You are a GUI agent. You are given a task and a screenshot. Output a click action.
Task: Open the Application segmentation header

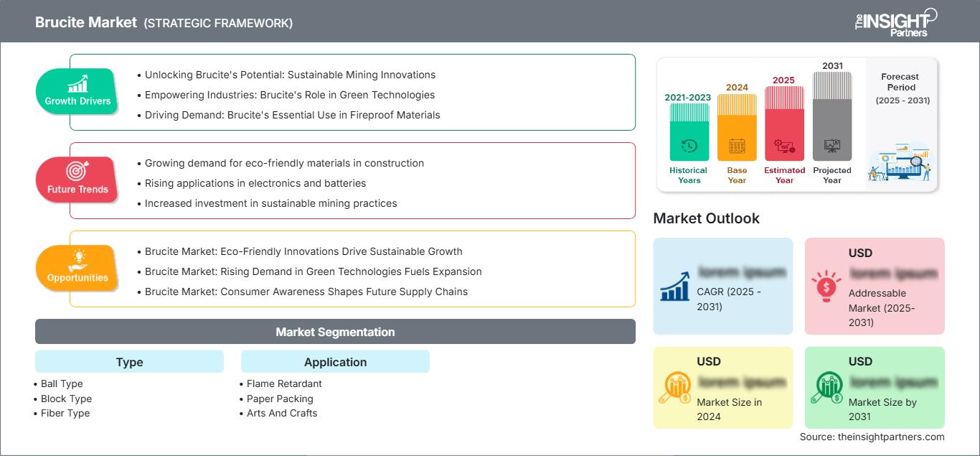coord(335,362)
